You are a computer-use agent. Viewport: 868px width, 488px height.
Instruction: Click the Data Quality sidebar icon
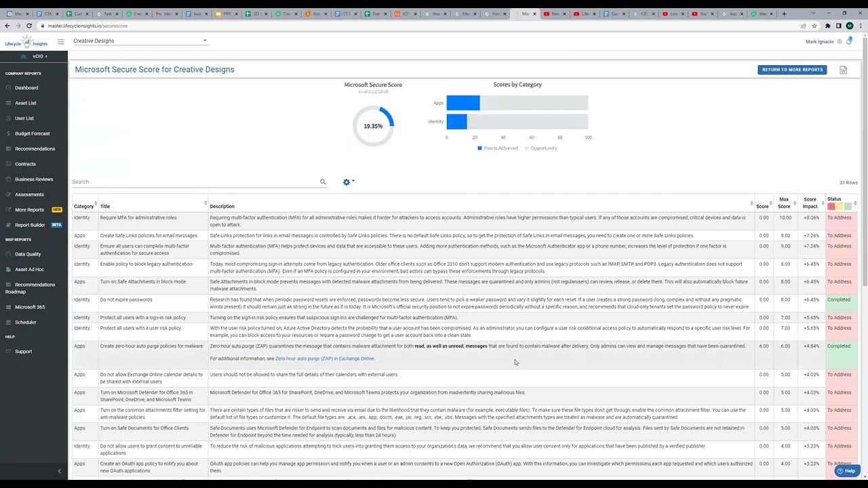[8, 254]
